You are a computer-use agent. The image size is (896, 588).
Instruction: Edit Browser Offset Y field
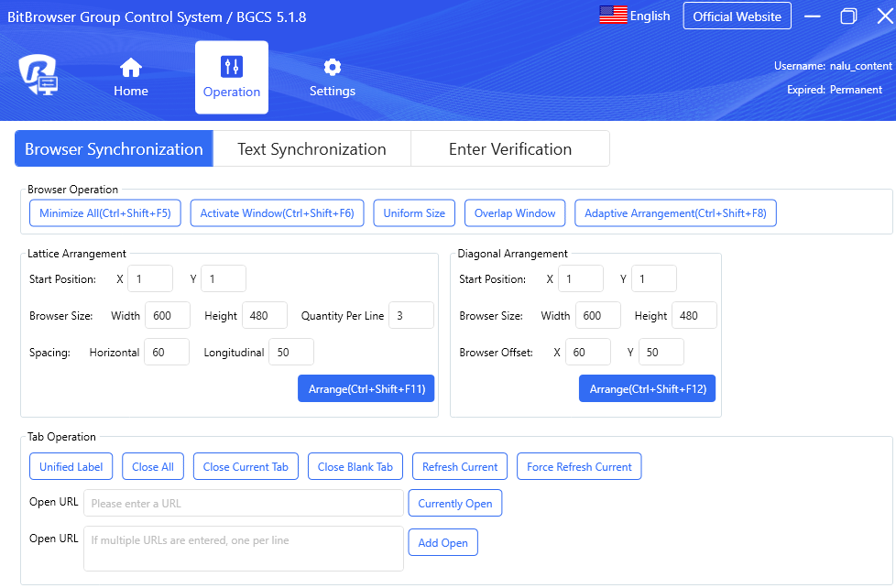661,352
